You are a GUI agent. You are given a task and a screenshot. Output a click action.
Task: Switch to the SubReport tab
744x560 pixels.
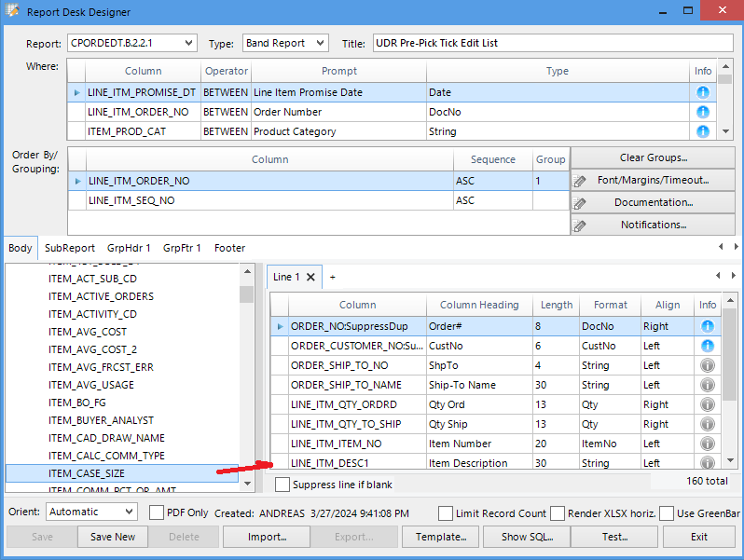click(70, 248)
